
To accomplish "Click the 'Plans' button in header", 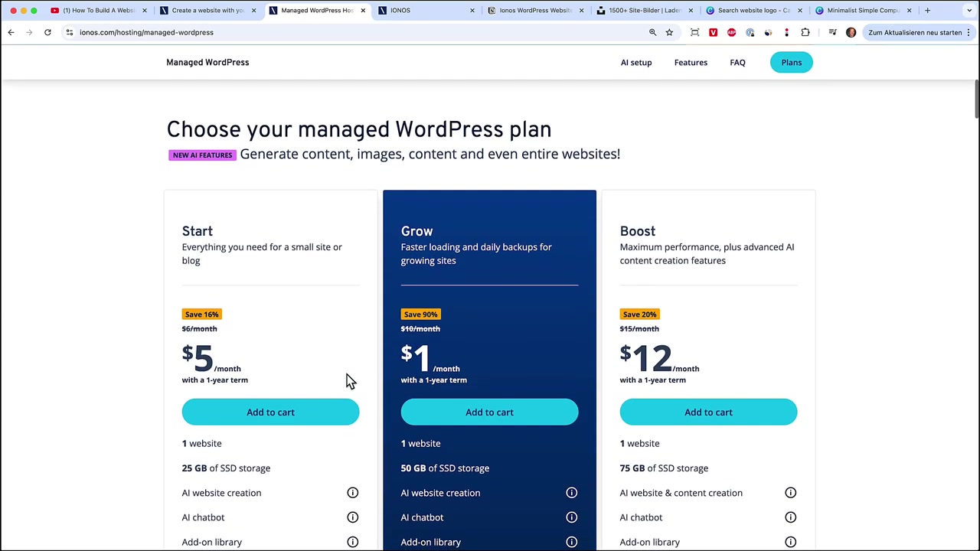I will click(x=791, y=62).
